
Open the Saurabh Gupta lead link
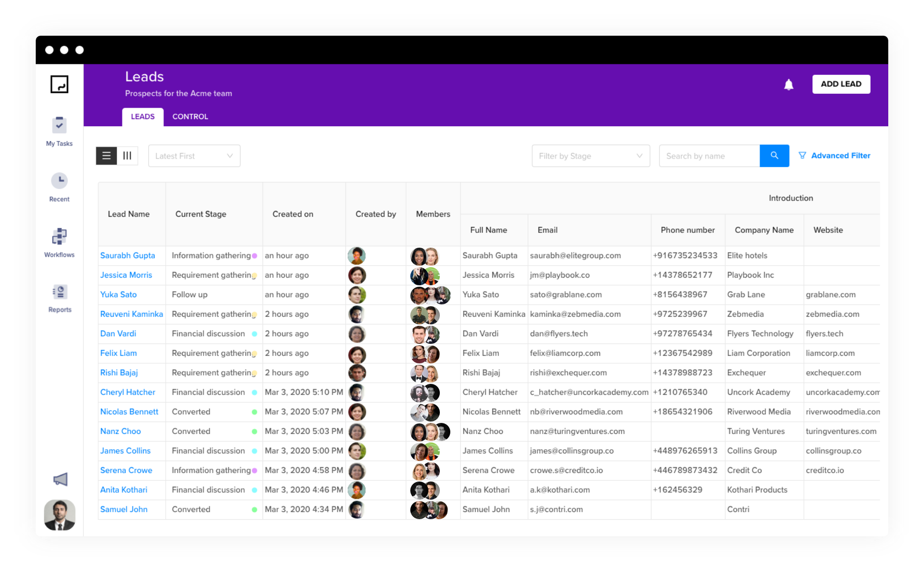tap(127, 256)
